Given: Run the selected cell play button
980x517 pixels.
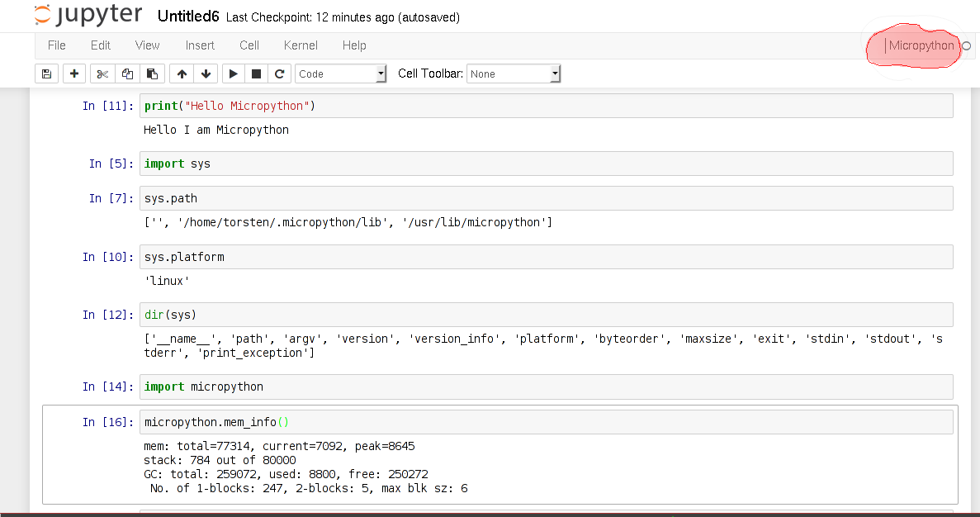Looking at the screenshot, I should [x=233, y=74].
